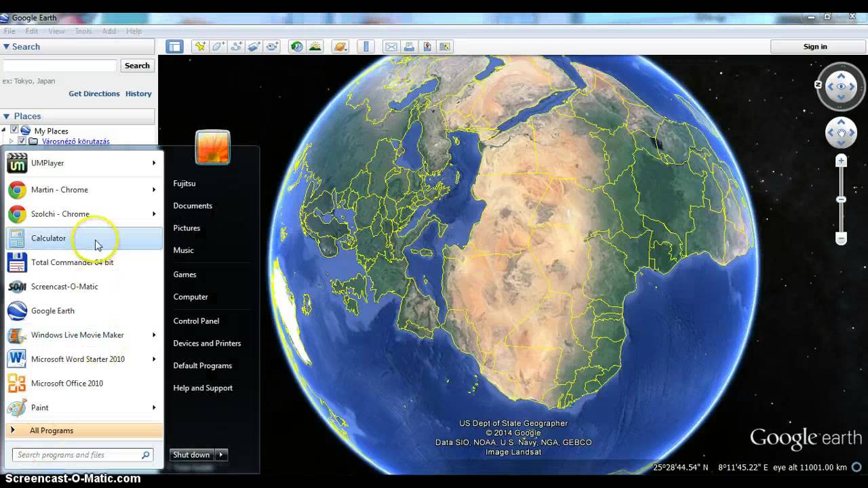
Task: Start the Record a Tour tool
Action: click(x=273, y=47)
